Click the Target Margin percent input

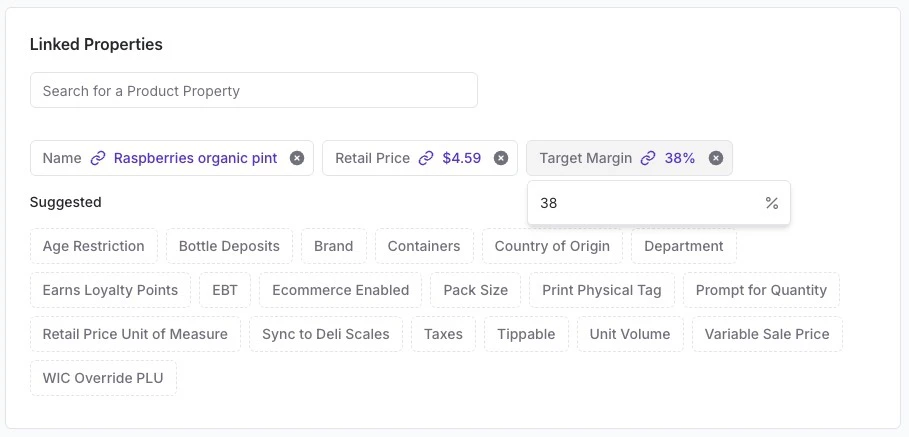click(645, 203)
